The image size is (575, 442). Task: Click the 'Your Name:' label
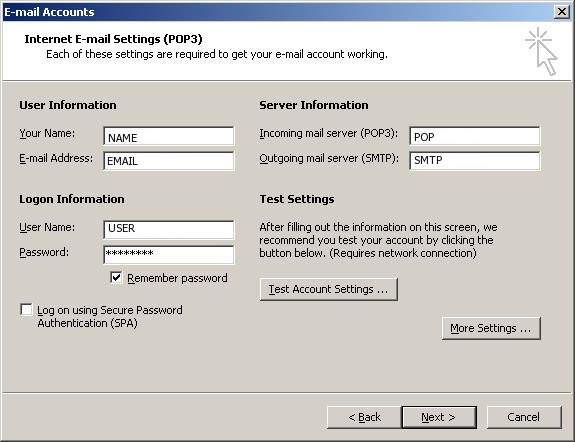tap(47, 134)
